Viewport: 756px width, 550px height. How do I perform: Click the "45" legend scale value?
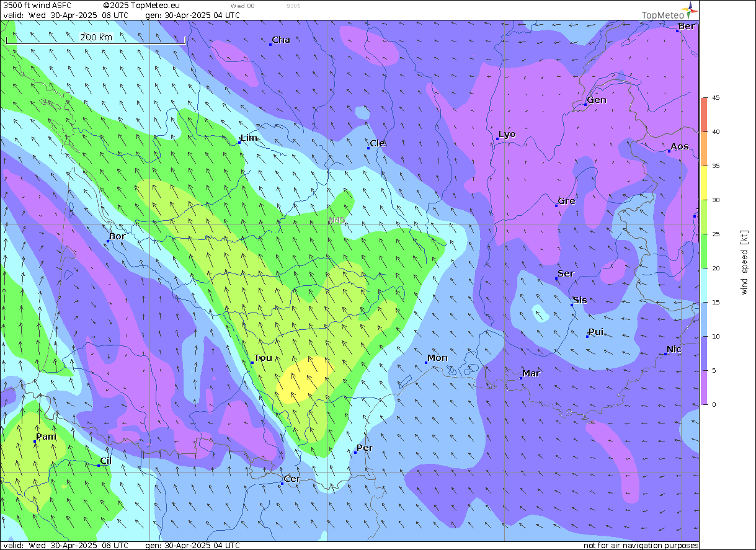point(716,98)
